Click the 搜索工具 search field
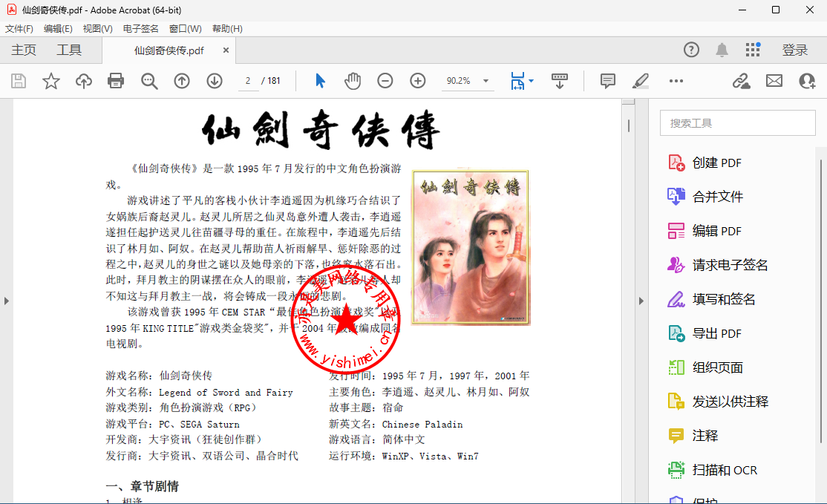Image resolution: width=827 pixels, height=504 pixels. pos(737,123)
